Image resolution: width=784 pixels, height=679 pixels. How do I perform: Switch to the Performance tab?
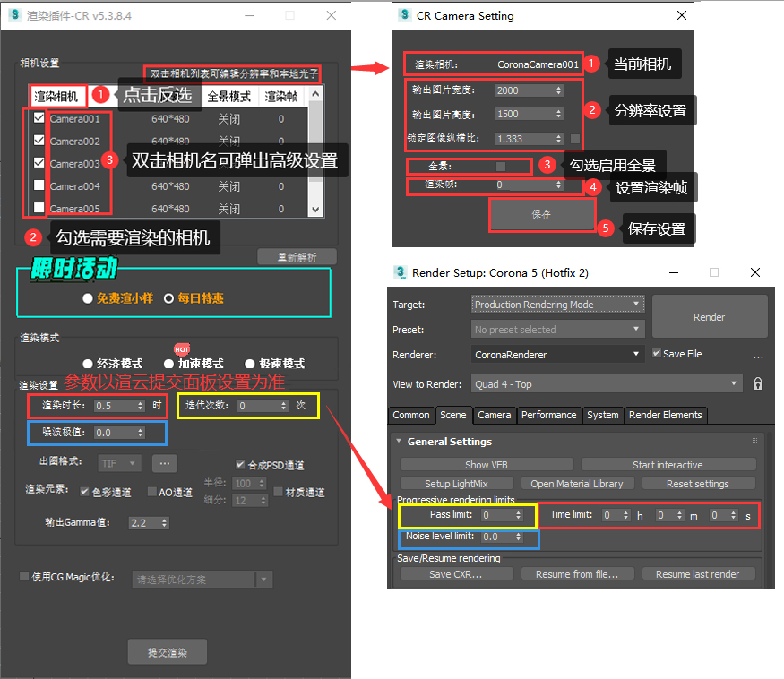tap(549, 415)
